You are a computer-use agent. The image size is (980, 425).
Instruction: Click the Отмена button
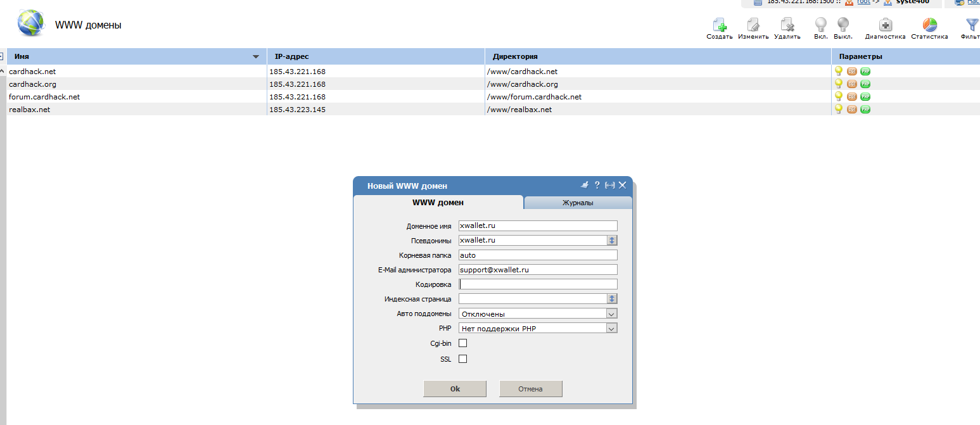(x=531, y=389)
